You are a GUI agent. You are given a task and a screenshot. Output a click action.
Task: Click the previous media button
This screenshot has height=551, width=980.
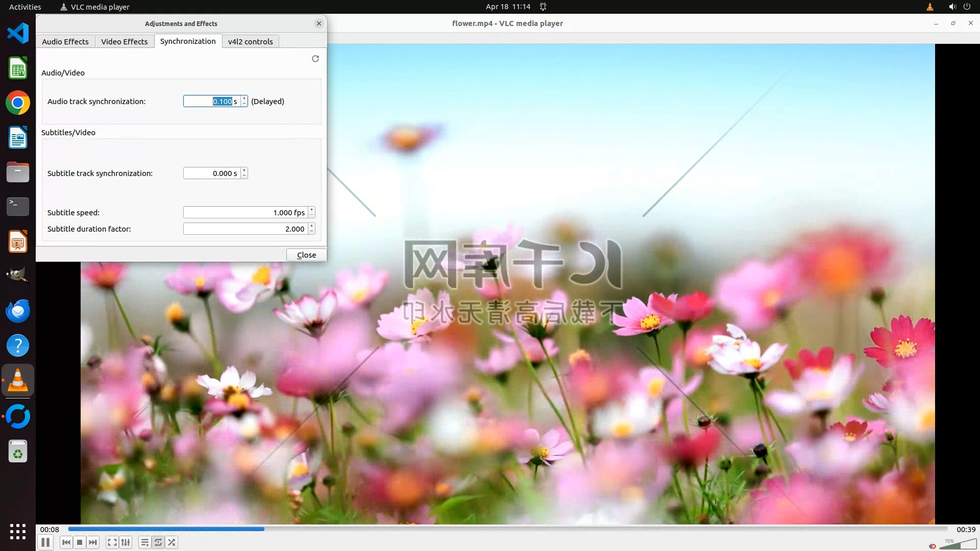pos(66,542)
